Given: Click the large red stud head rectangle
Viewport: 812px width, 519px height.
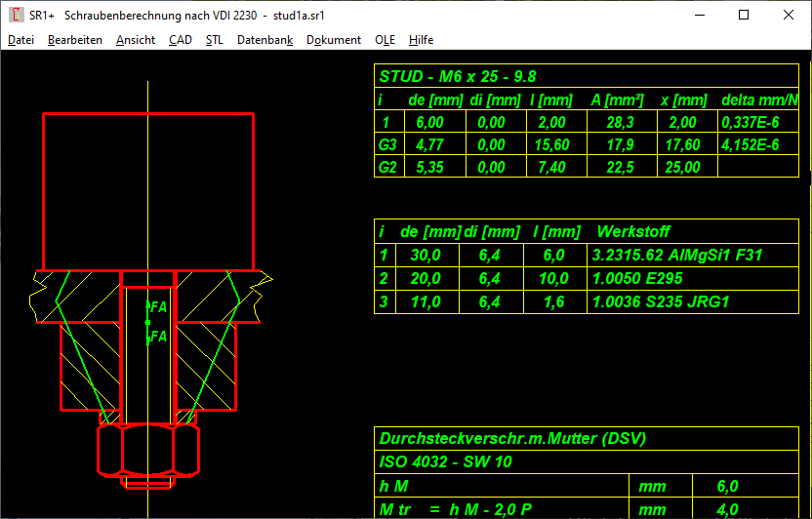Looking at the screenshot, I should coord(147,190).
